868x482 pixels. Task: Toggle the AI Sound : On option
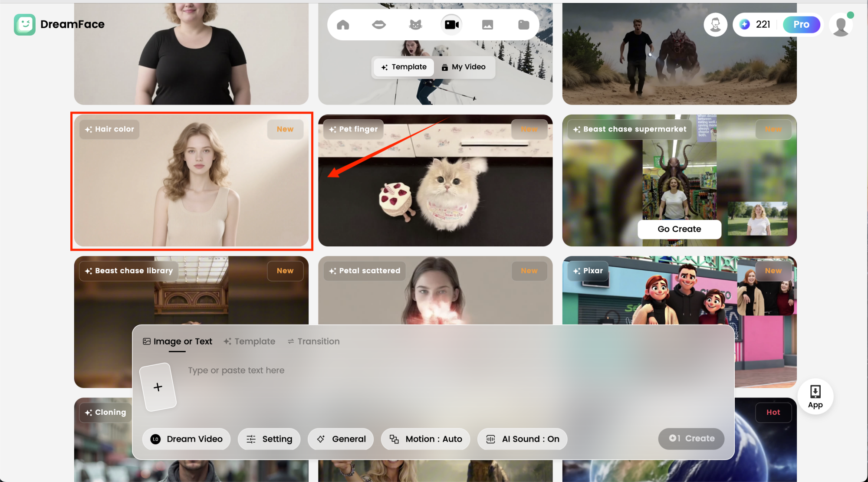[522, 439]
